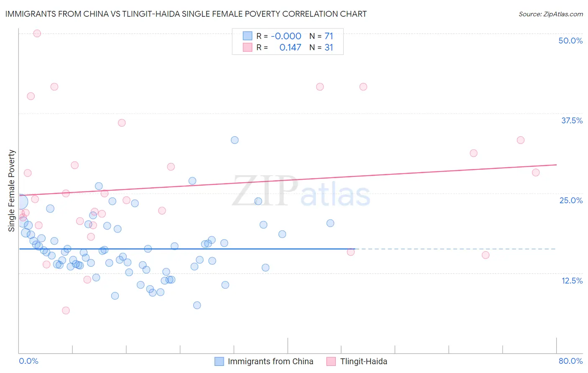The image size is (588, 373).
Task: Click the 12.5% y-axis tick label
Action: (x=572, y=281)
